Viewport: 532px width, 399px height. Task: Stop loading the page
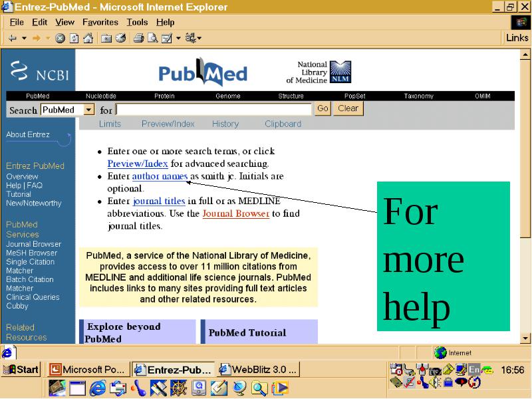[60, 38]
